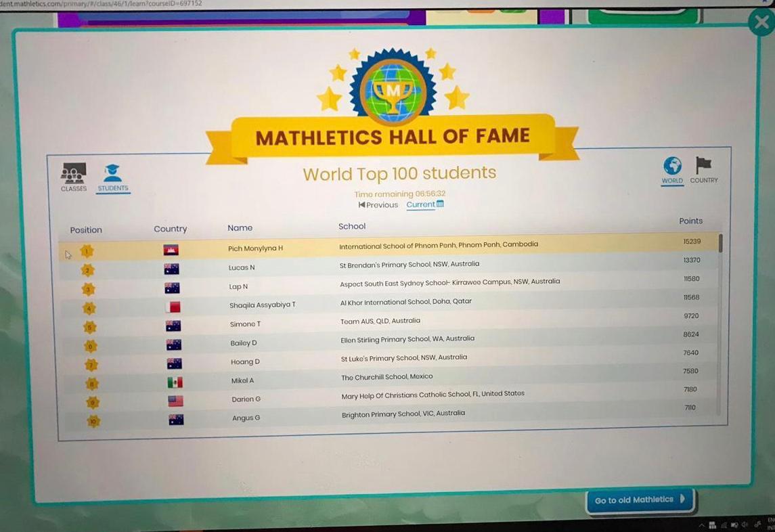Show World rankings via globe icon
The width and height of the screenshot is (775, 532).
coord(672,171)
